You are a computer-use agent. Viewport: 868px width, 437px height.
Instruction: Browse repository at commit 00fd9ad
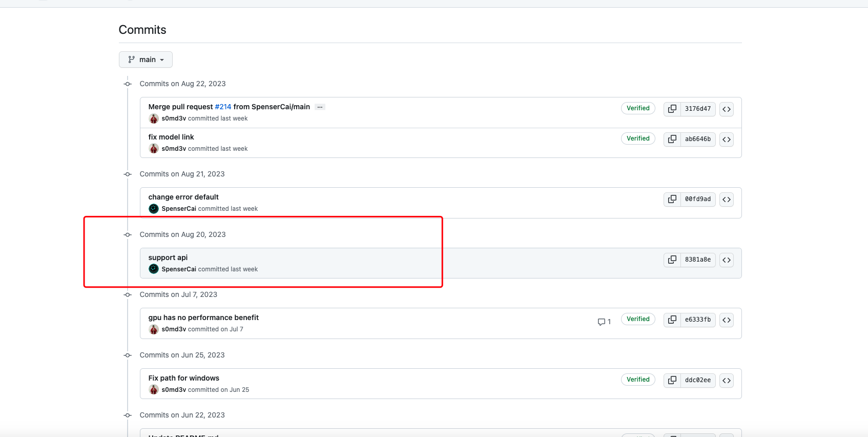coord(726,199)
